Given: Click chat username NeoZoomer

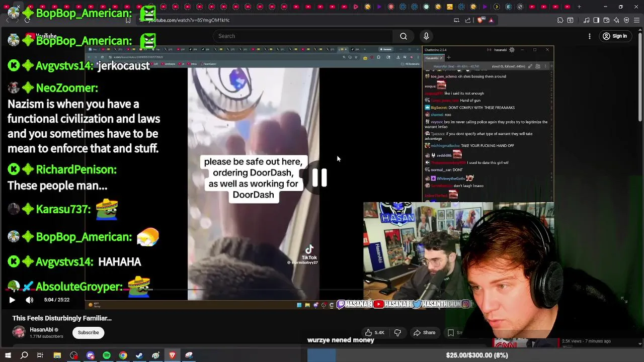Looking at the screenshot, I should click(66, 88).
